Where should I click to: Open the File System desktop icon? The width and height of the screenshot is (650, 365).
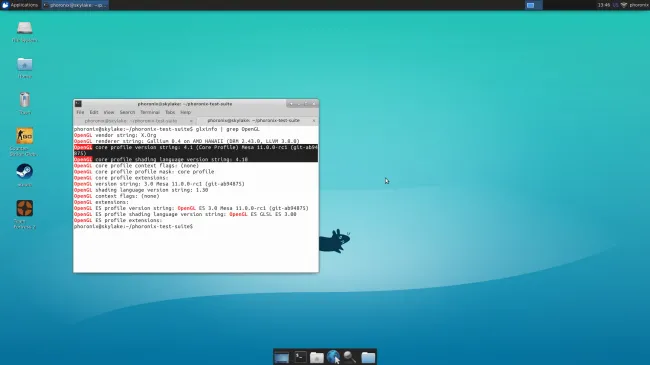pos(25,32)
